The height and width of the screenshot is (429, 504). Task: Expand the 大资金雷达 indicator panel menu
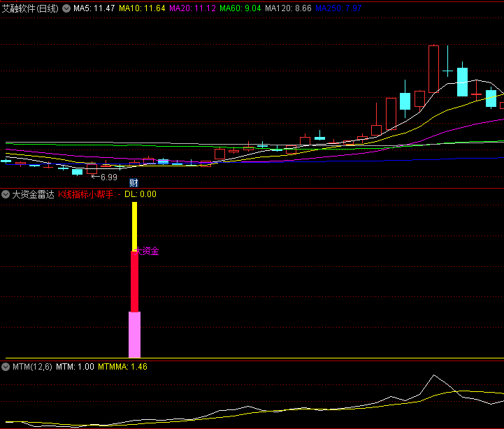[6, 194]
